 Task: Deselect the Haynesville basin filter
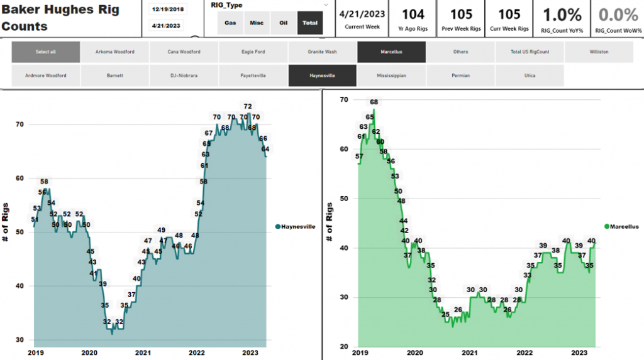(323, 76)
